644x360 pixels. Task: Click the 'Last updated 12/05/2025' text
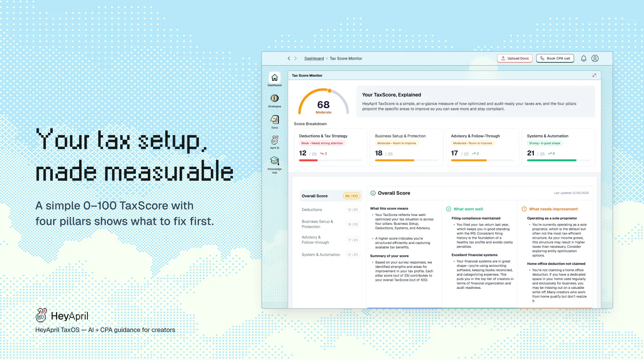pos(571,193)
